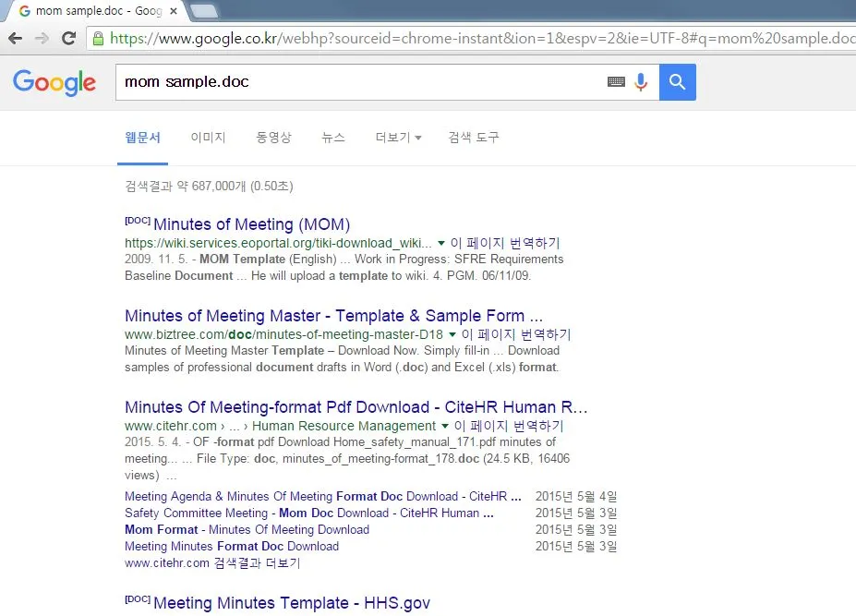This screenshot has width=856, height=616.
Task: Open the on-screen keyboard icon in search box
Action: point(616,82)
